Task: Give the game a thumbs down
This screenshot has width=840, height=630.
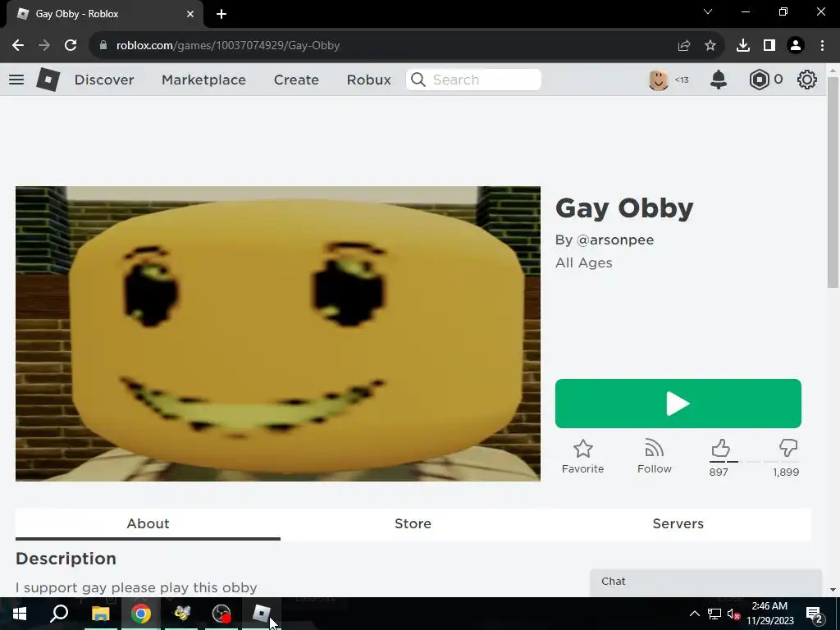Action: (788, 448)
